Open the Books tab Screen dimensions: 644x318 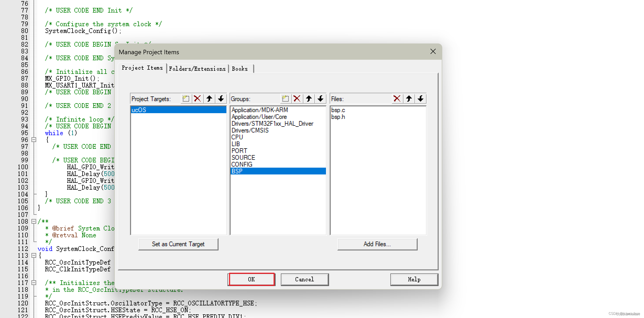pos(240,69)
